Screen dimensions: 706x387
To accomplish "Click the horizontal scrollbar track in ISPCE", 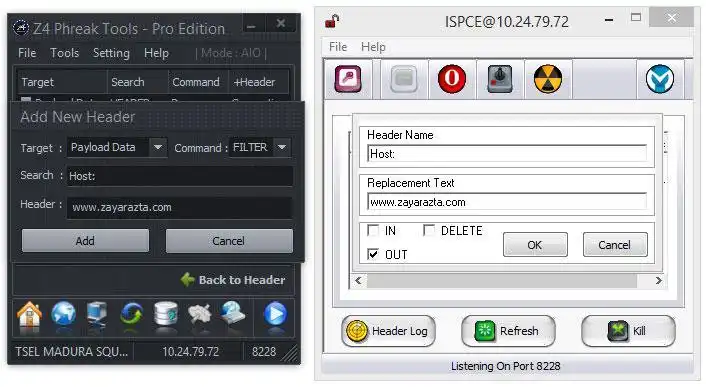I will coord(502,281).
